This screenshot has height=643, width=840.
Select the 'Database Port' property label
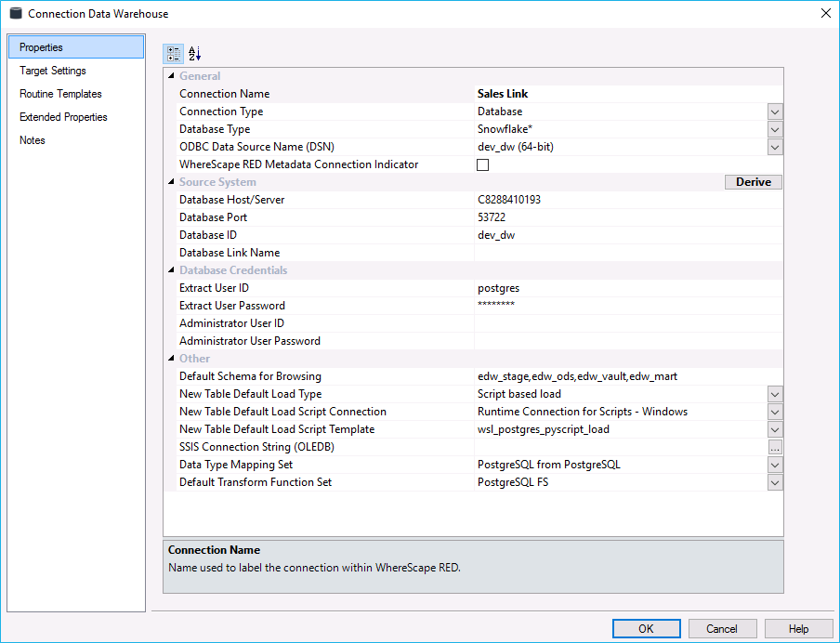click(213, 217)
